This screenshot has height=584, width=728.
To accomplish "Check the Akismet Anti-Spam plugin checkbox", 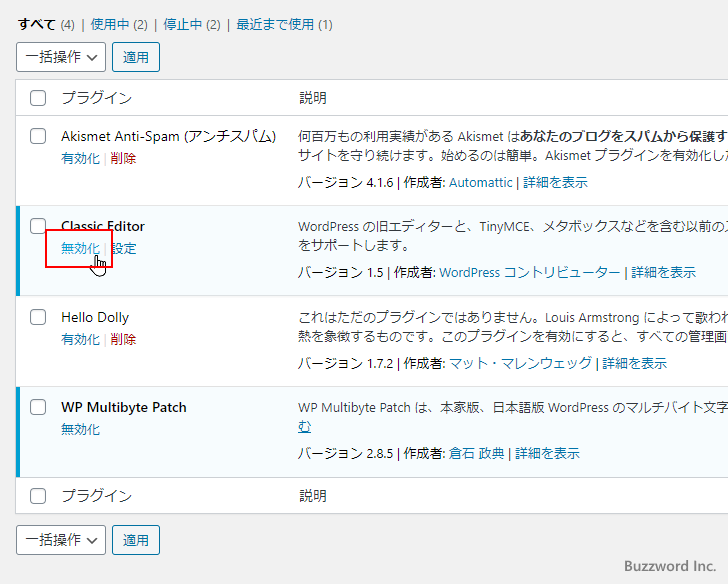I will tap(38, 136).
